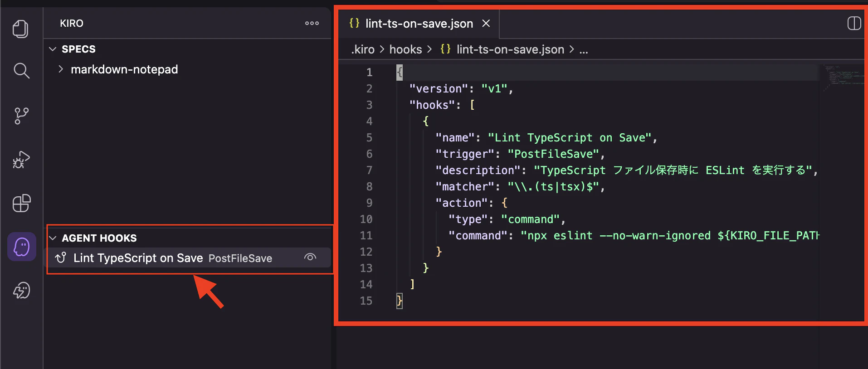Collapse the AGENT HOOKS section
This screenshot has height=369, width=868.
click(x=53, y=238)
